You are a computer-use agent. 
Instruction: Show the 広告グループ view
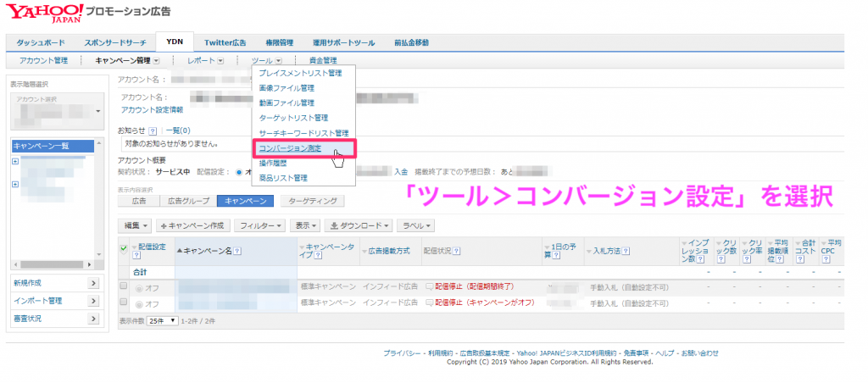coord(189,201)
